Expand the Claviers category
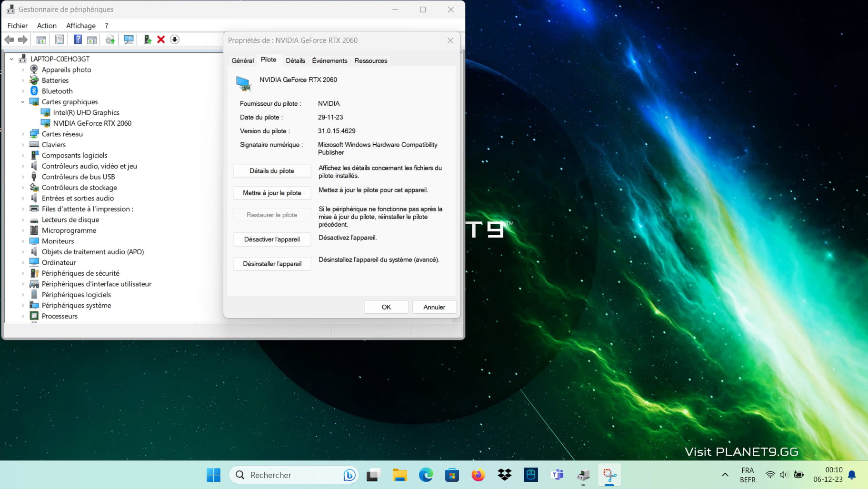The image size is (868, 489). click(22, 145)
